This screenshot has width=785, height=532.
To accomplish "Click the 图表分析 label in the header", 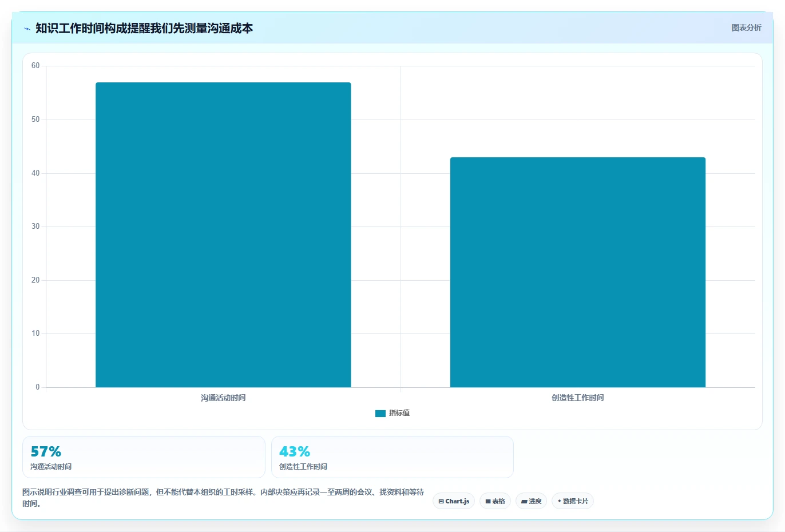I will click(746, 27).
